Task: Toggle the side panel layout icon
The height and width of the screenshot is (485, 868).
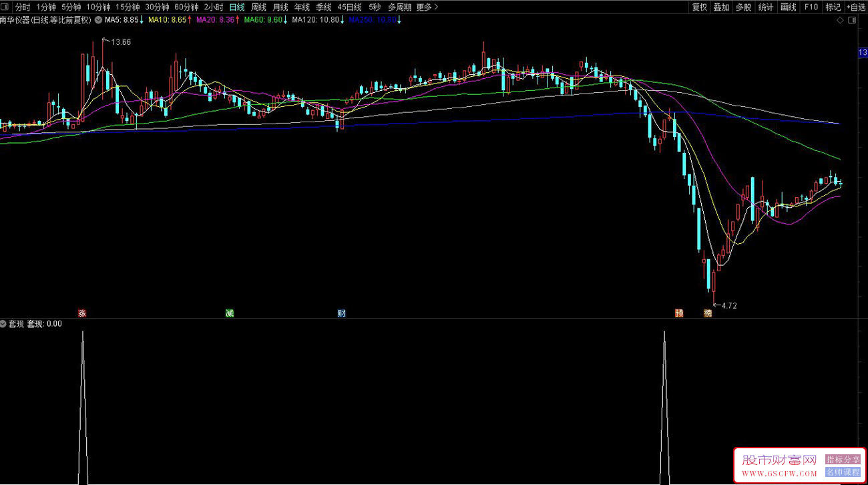Action: click(x=851, y=20)
